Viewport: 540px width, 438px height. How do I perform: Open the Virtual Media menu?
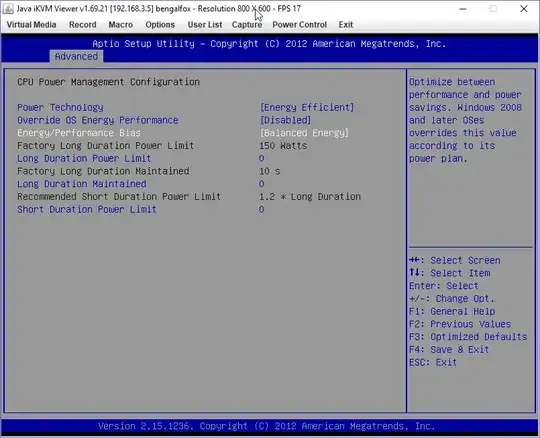(31, 25)
